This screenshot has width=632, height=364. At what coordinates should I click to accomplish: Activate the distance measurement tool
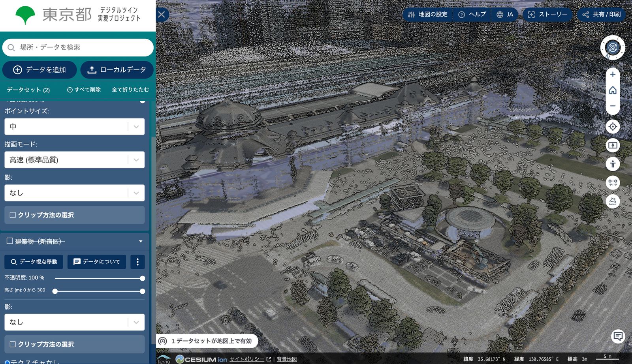[x=613, y=182]
